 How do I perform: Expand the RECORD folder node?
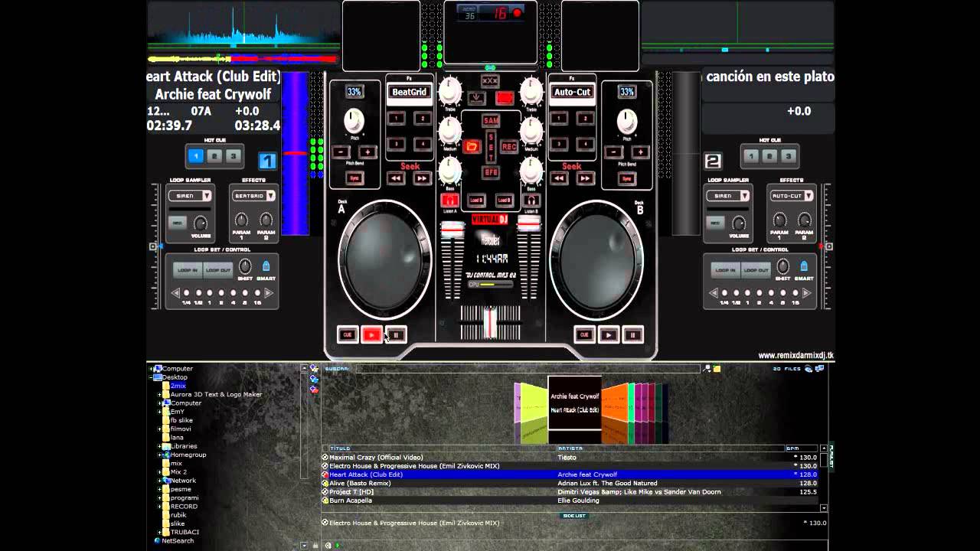[160, 507]
